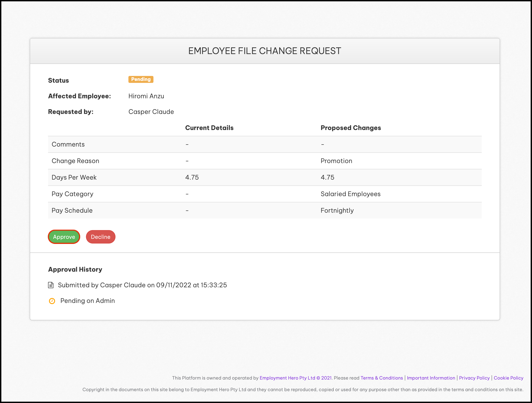532x403 pixels.
Task: Click the Employee File Change Request title
Action: [x=265, y=51]
